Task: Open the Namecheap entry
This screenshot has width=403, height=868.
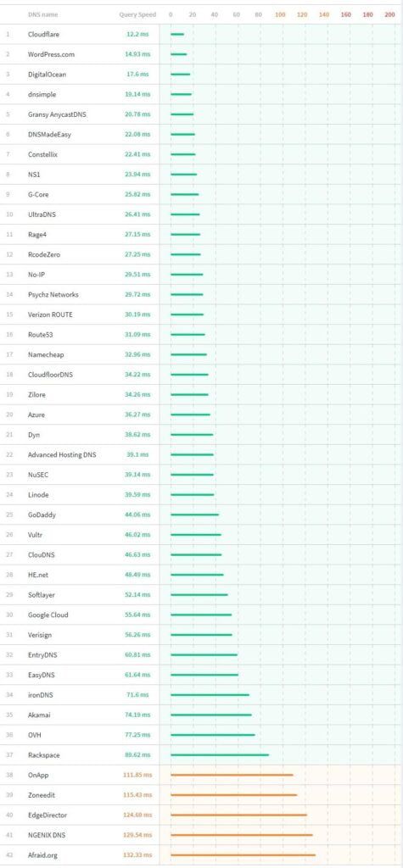Action: pyautogui.click(x=42, y=355)
